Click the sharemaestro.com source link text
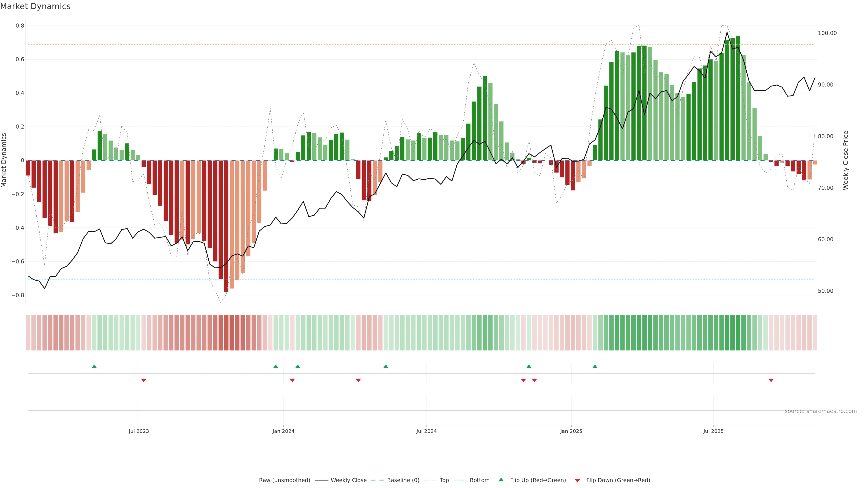This screenshot has height=488, width=868. coord(821,411)
